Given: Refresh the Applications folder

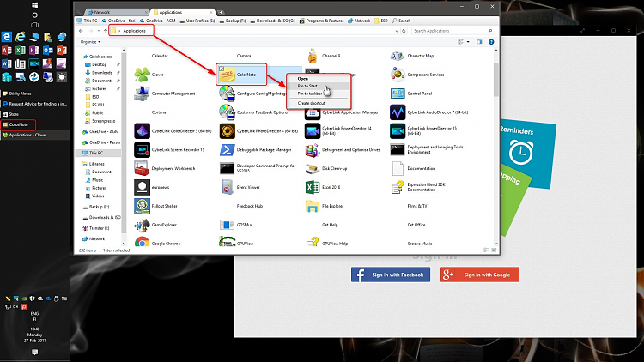Looking at the screenshot, I should (x=404, y=31).
